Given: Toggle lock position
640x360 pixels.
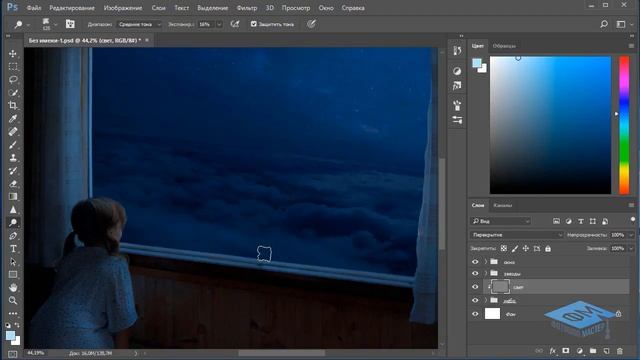Looking at the screenshot, I should coord(526,248).
